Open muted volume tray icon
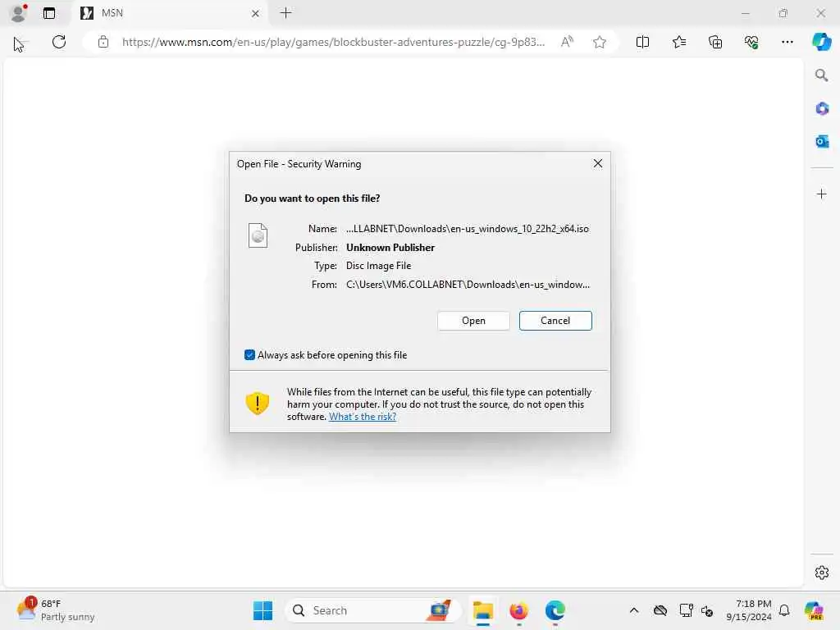Screen dimensions: 840x630 (x=707, y=610)
